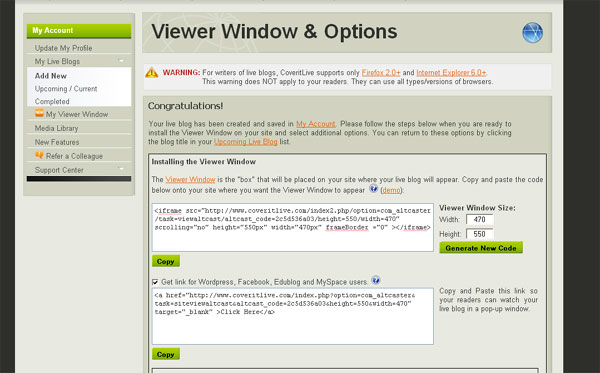The width and height of the screenshot is (600, 373).
Task: Click the blue globe icon in header
Action: click(532, 33)
